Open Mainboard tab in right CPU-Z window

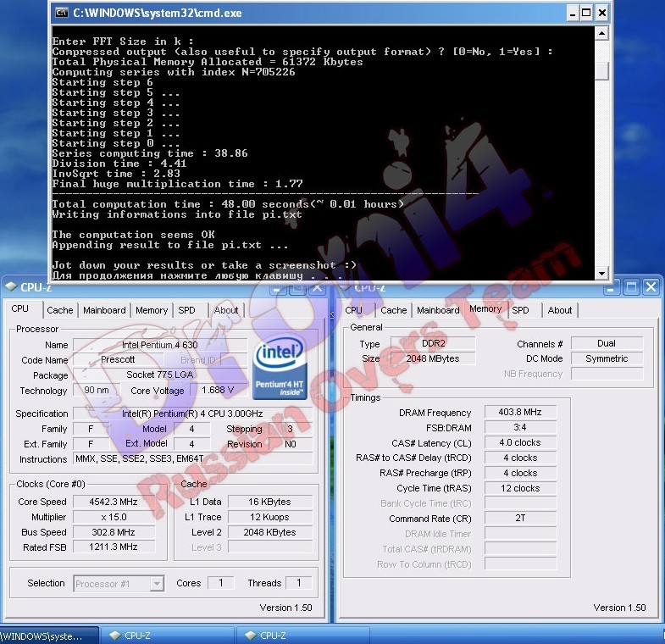pos(438,310)
